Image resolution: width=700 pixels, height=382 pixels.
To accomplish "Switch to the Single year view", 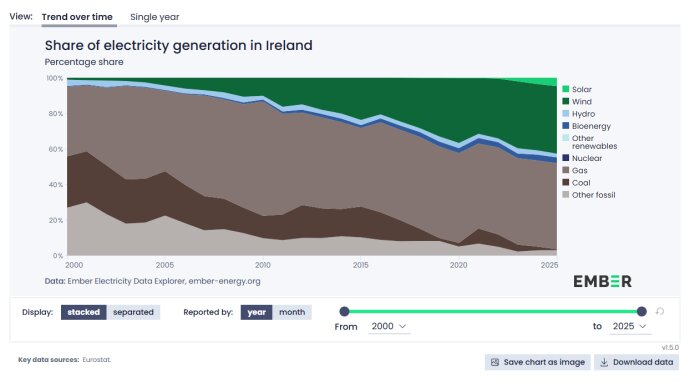I will pyautogui.click(x=154, y=17).
